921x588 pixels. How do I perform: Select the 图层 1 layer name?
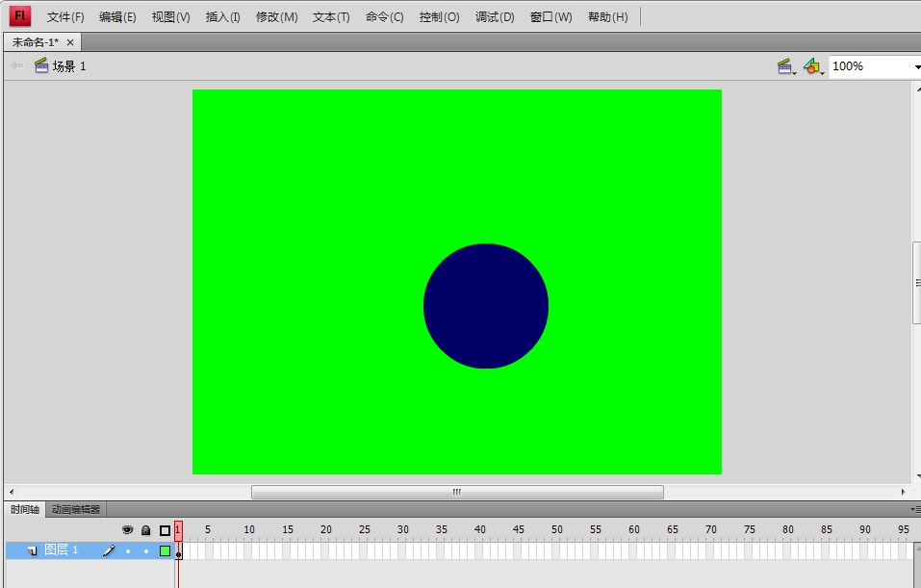[x=61, y=550]
